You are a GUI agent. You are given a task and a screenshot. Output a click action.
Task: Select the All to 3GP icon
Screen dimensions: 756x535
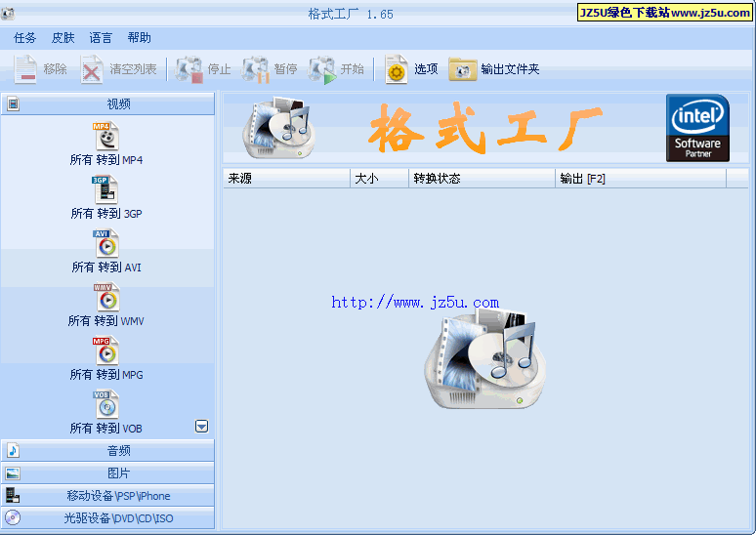(105, 189)
